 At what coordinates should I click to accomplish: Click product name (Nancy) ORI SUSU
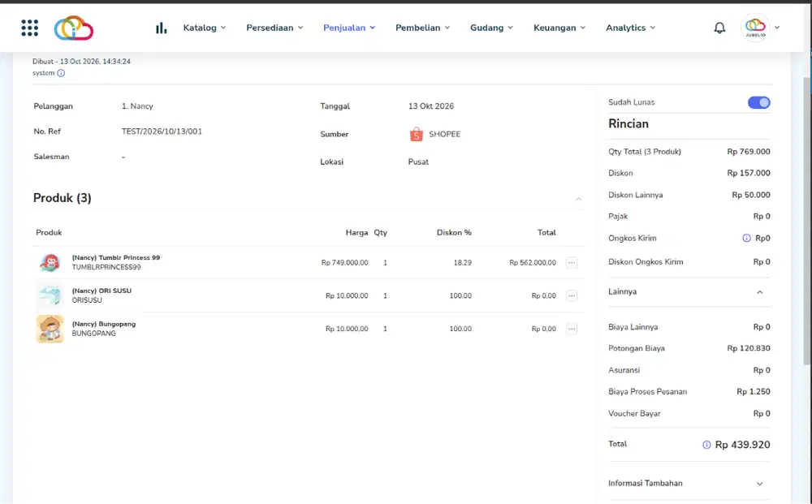pyautogui.click(x=101, y=291)
